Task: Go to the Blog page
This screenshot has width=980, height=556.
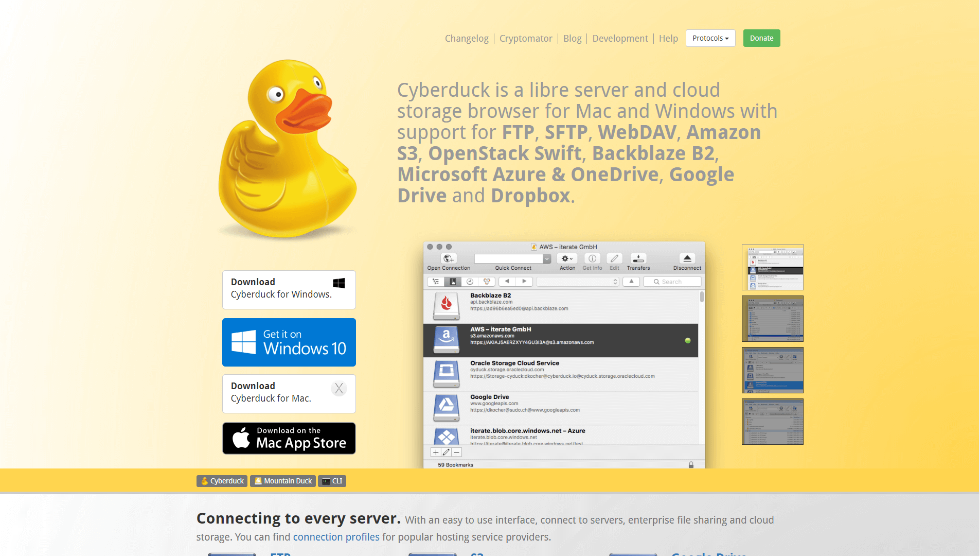Action: click(x=572, y=39)
